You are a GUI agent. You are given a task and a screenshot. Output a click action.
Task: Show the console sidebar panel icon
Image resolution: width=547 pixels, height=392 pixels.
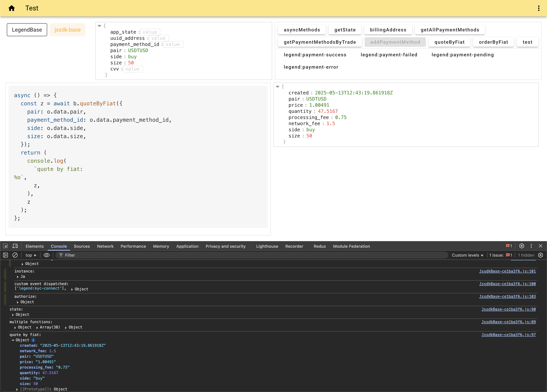(5, 255)
